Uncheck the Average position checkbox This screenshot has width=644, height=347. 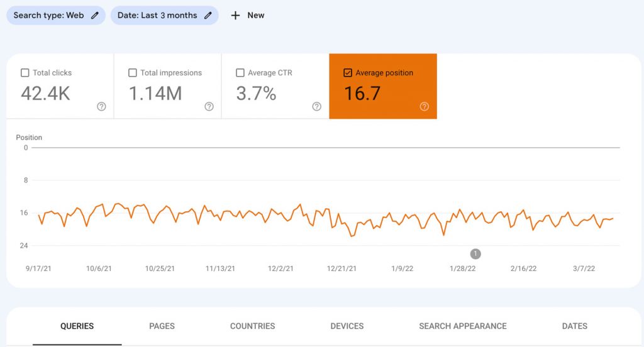tap(348, 73)
